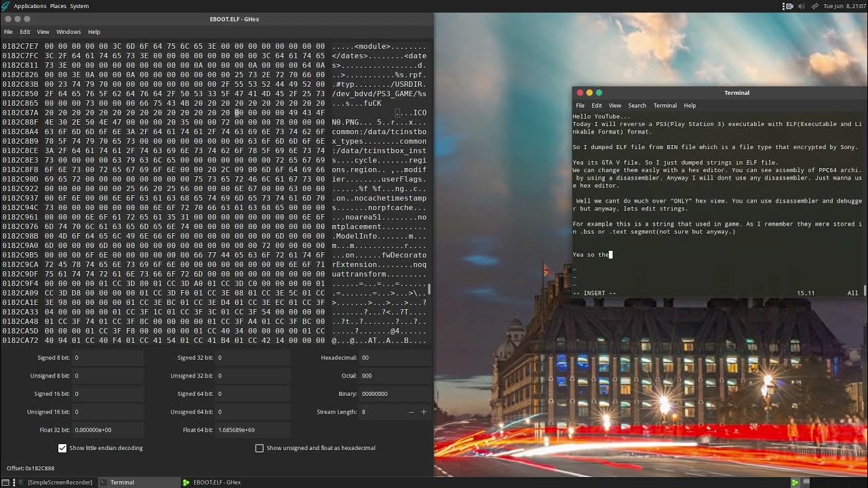Open GHex Windows menu
This screenshot has height=488, width=868.
(68, 32)
